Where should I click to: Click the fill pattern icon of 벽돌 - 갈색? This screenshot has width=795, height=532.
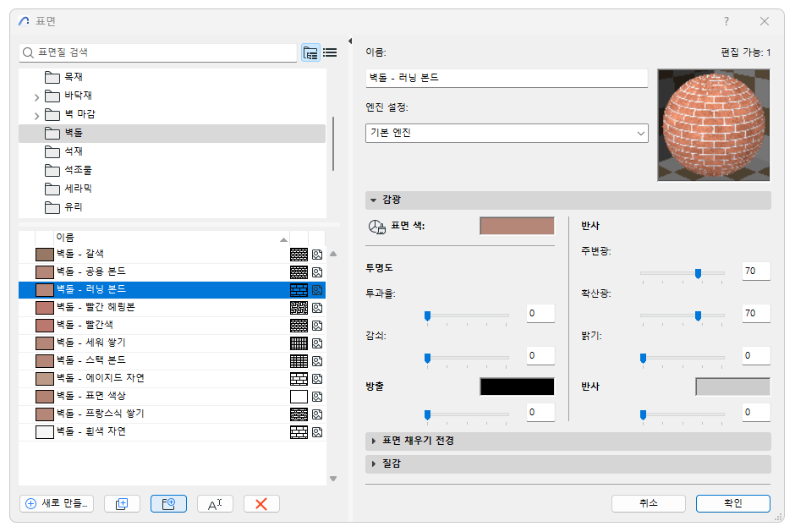pyautogui.click(x=300, y=255)
